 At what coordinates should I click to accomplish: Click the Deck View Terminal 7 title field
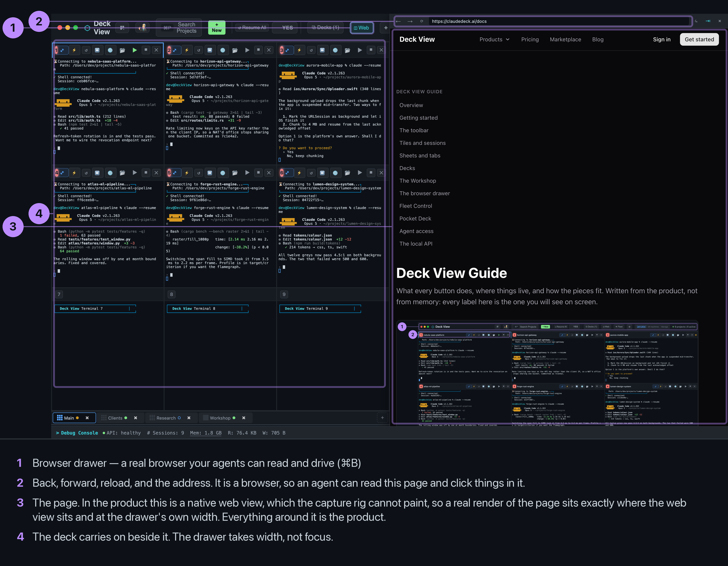coord(95,309)
